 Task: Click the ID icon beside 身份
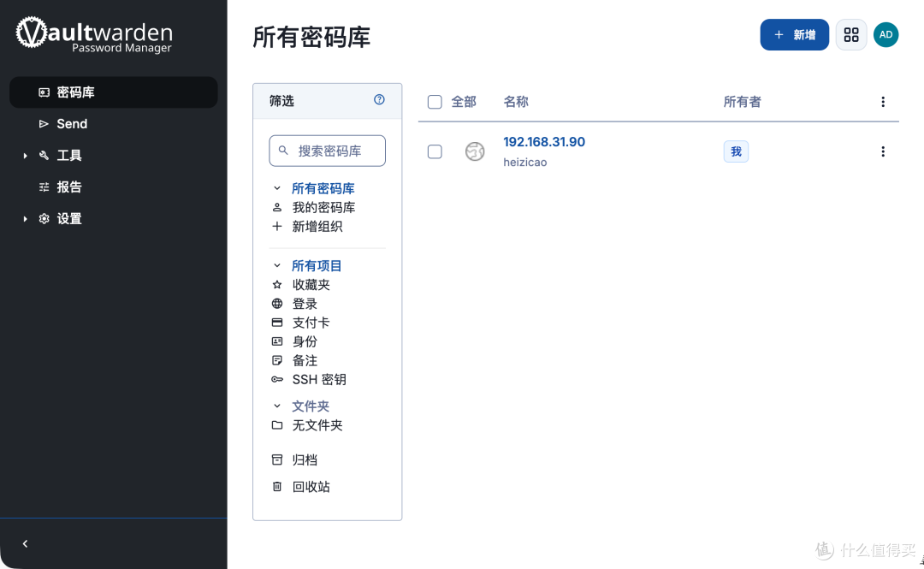(277, 341)
